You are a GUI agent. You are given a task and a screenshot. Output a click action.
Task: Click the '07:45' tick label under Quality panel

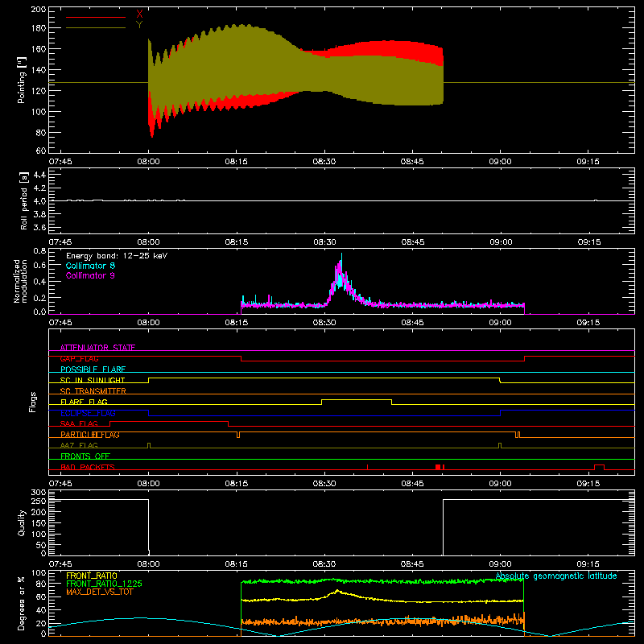(60, 564)
